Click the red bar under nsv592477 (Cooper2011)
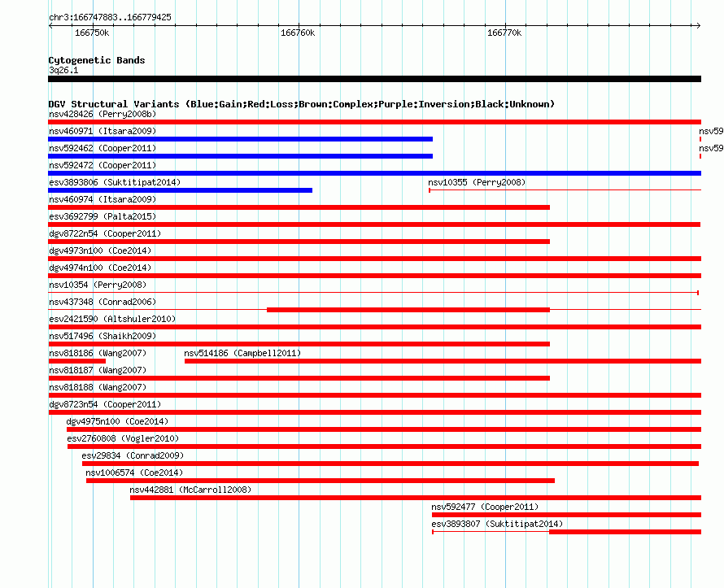The height and width of the screenshot is (588, 724). tap(566, 515)
